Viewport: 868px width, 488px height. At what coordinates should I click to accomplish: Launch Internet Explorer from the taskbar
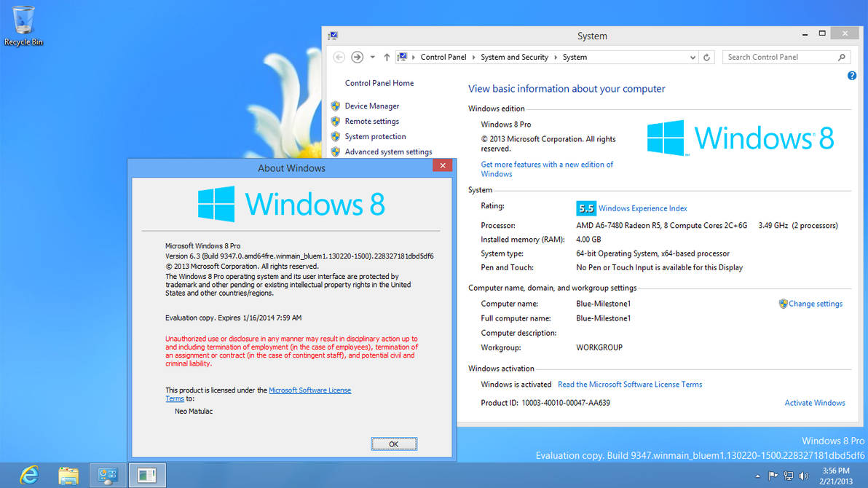tap(29, 476)
